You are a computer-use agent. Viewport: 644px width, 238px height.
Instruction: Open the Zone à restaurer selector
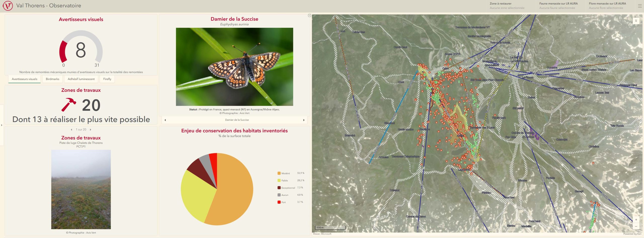click(507, 6)
